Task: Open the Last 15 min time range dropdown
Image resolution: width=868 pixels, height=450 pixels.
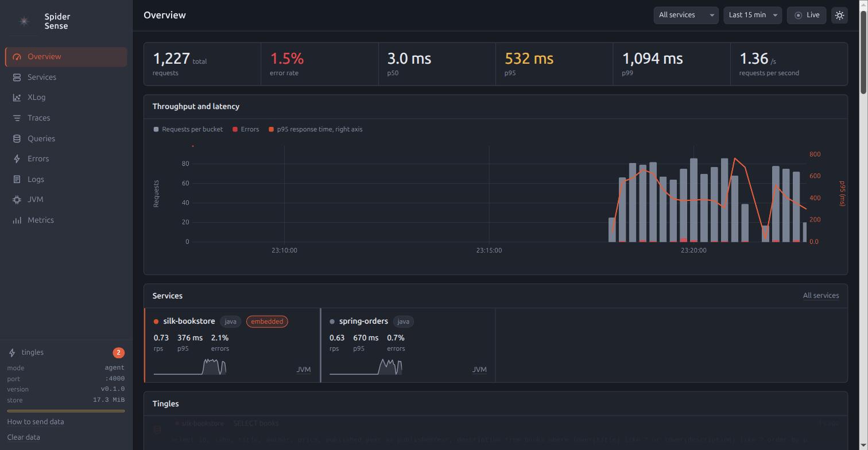Action: click(x=752, y=15)
